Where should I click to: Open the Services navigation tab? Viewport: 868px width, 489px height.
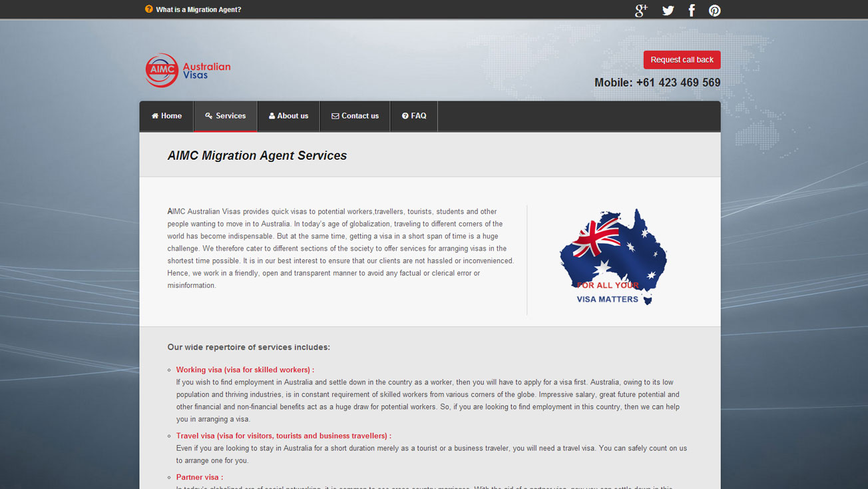click(x=226, y=116)
